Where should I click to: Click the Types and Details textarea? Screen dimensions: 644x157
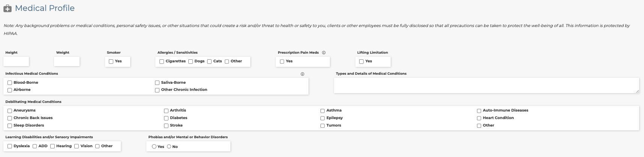coord(486,85)
